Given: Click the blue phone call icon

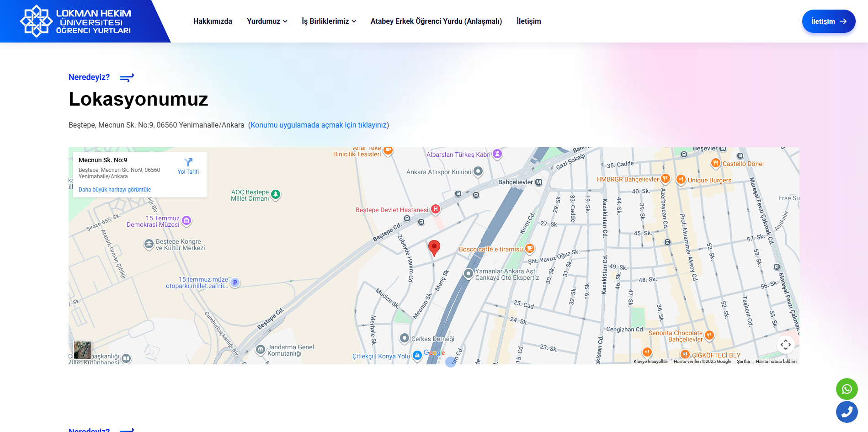Looking at the screenshot, I should click(x=847, y=412).
